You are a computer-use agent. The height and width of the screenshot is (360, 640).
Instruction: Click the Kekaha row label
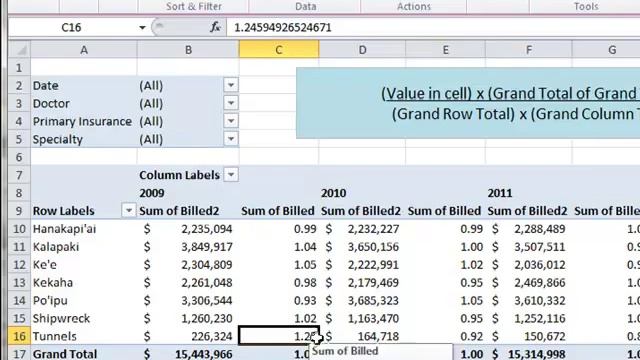click(53, 283)
